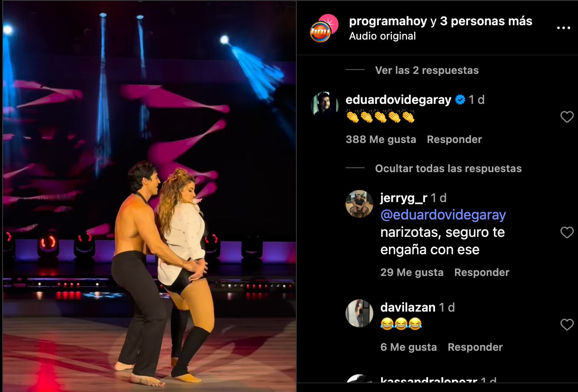Open eduardovidegaray's profile picture
This screenshot has width=578, height=392.
coord(325,105)
